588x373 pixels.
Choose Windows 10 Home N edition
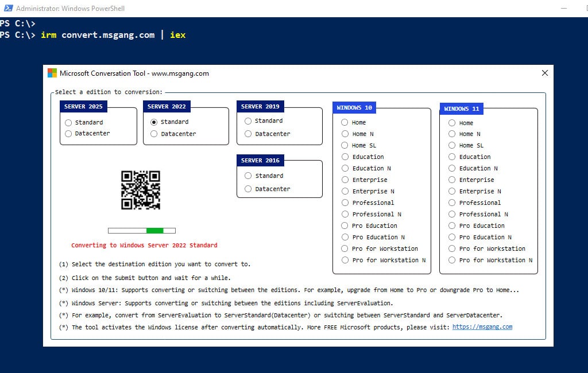(x=345, y=134)
